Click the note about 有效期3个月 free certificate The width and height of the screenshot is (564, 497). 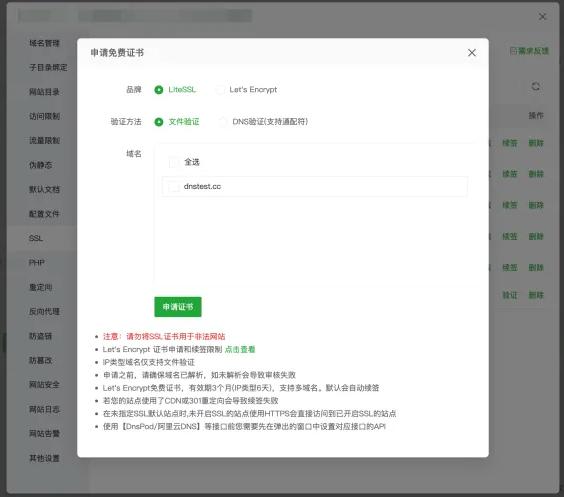(x=241, y=388)
